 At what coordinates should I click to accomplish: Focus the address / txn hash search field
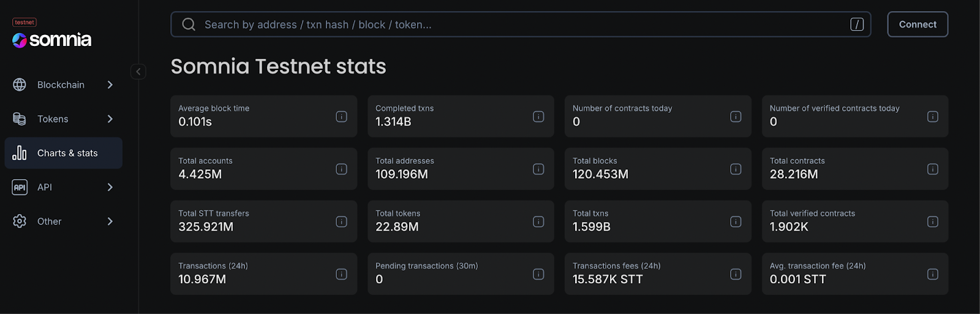coord(521,25)
